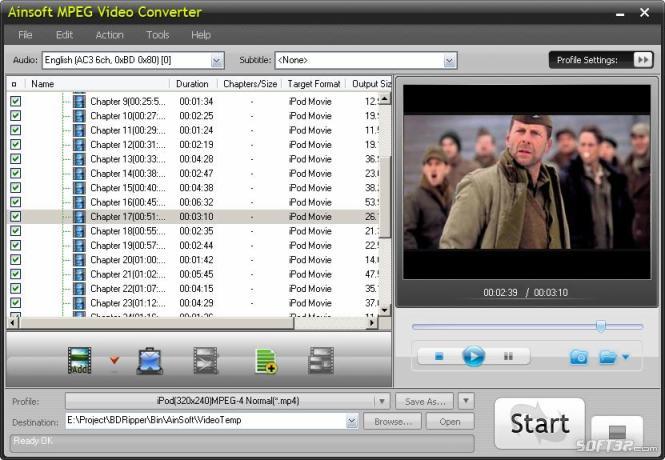This screenshot has height=460, width=665.
Task: Click the film icon of Chapter 23
Action: tap(79, 303)
